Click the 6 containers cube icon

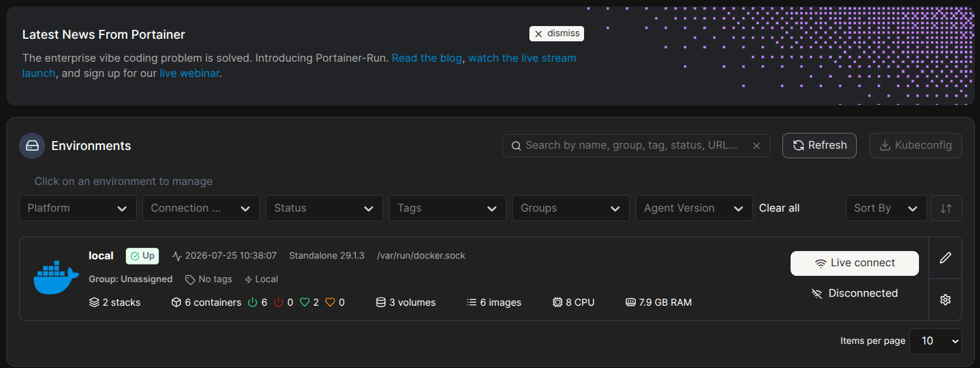point(177,303)
